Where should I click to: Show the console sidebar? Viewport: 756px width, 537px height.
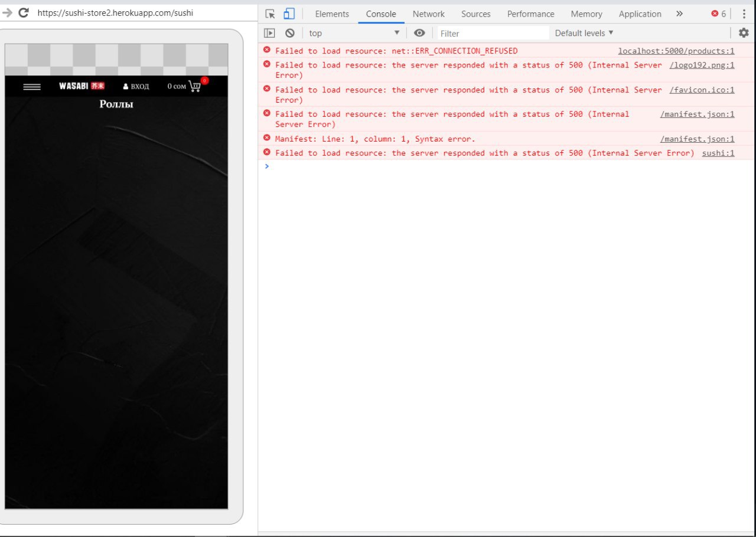click(269, 33)
